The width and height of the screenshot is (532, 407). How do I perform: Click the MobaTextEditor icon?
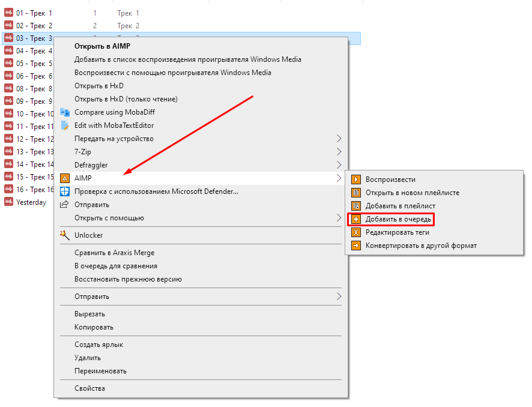[64, 125]
